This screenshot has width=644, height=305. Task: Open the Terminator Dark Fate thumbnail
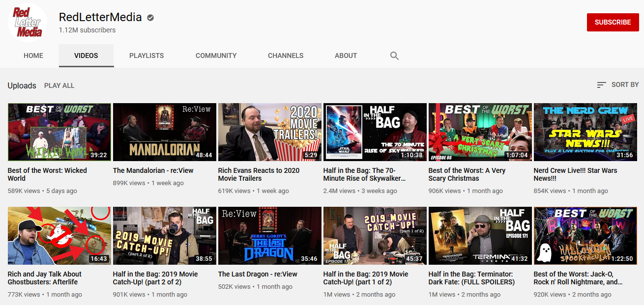480,236
